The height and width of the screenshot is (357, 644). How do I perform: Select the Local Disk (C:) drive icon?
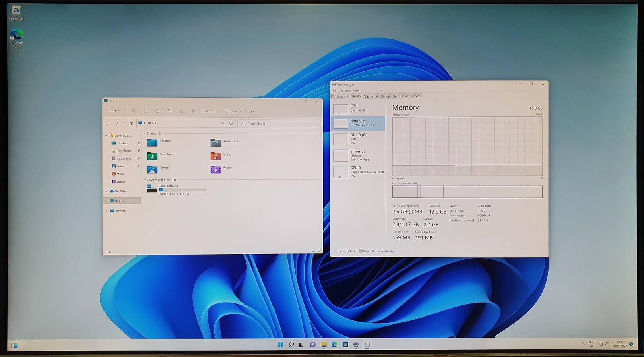click(152, 188)
